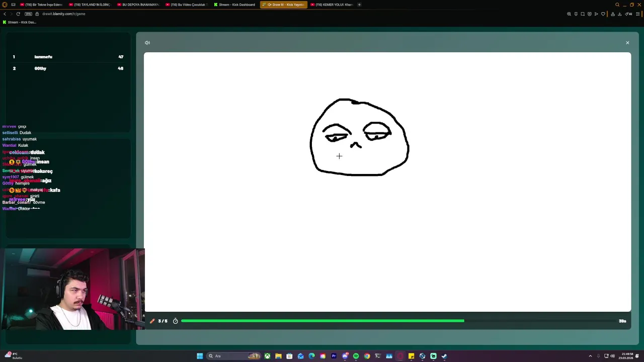This screenshot has width=644, height=362.
Task: Click chat message 'G0thy hemşire'
Action: [x=16, y=184]
